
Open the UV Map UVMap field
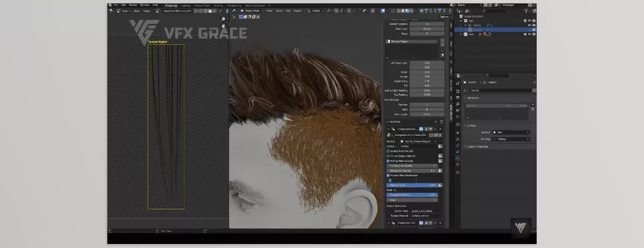511,139
